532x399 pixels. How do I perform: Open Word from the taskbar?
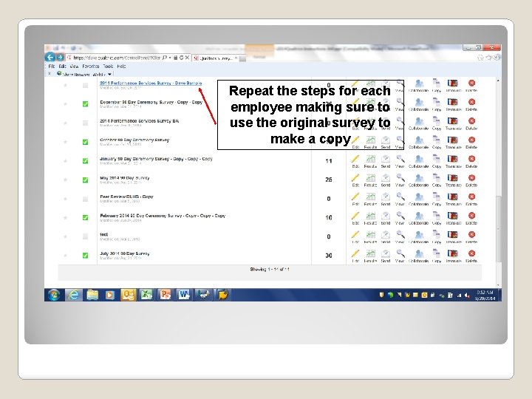click(x=184, y=295)
